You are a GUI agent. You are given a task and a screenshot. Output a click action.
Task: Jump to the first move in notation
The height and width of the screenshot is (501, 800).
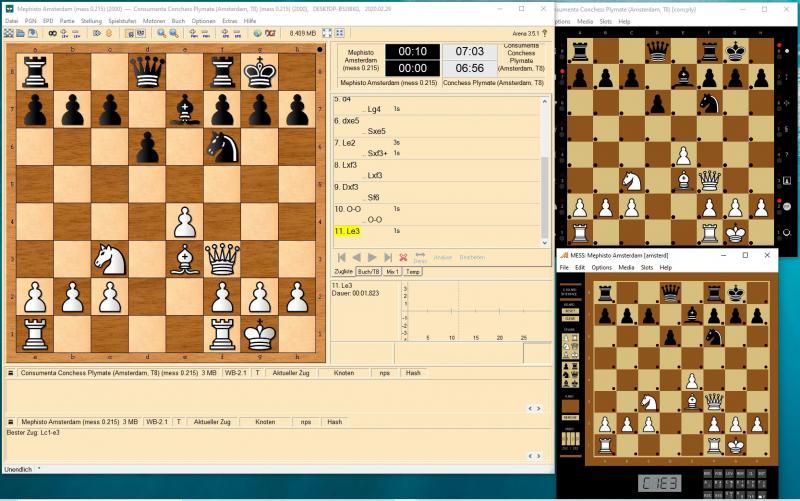(x=342, y=257)
